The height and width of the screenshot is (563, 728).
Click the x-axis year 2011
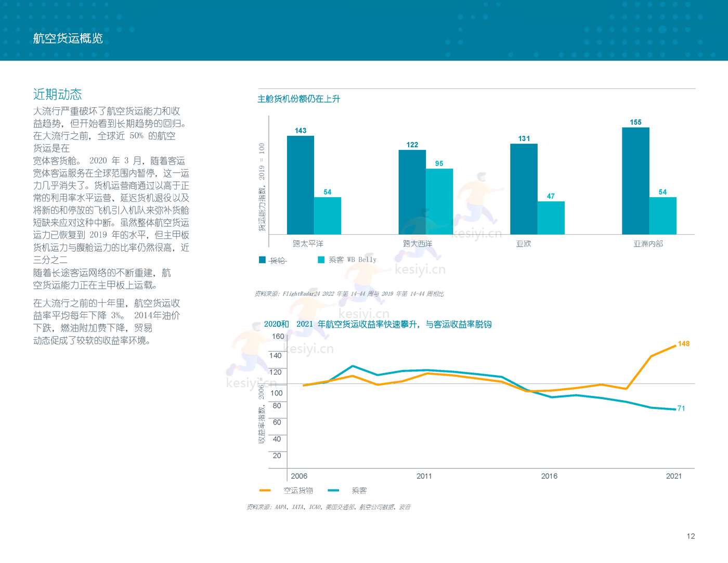tap(424, 476)
